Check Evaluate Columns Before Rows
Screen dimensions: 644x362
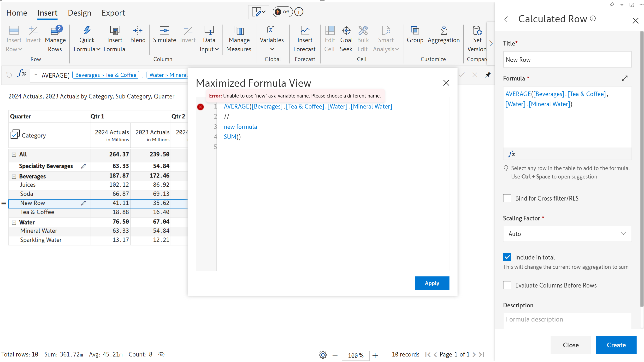507,285
